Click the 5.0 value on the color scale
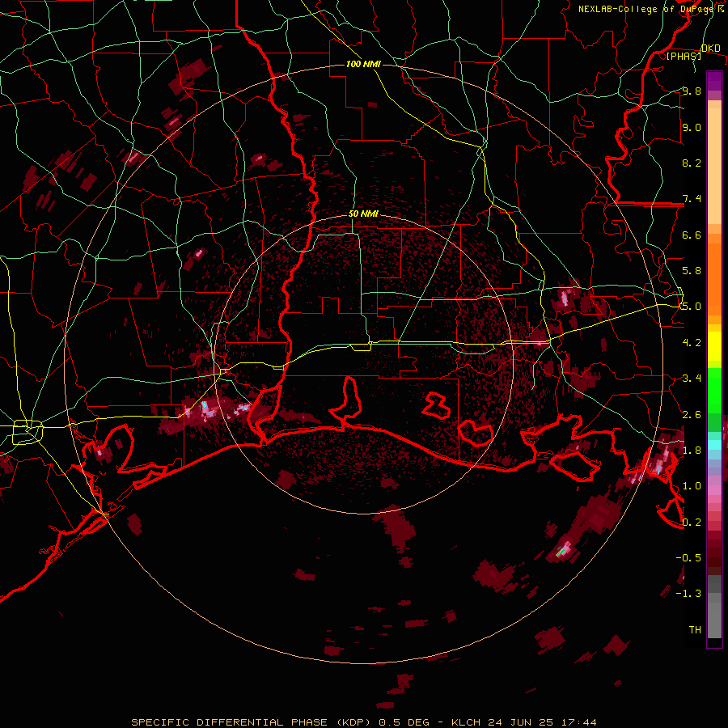 (692, 307)
